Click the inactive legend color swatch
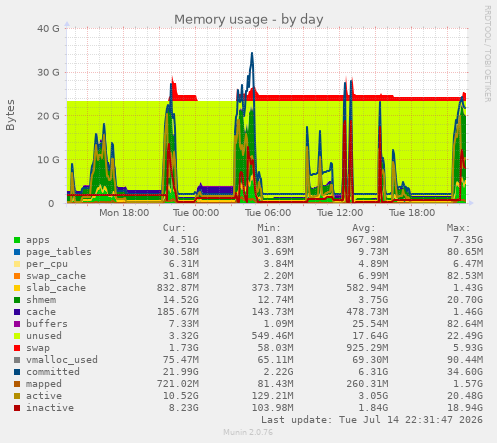This screenshot has height=443, width=497. point(17,408)
